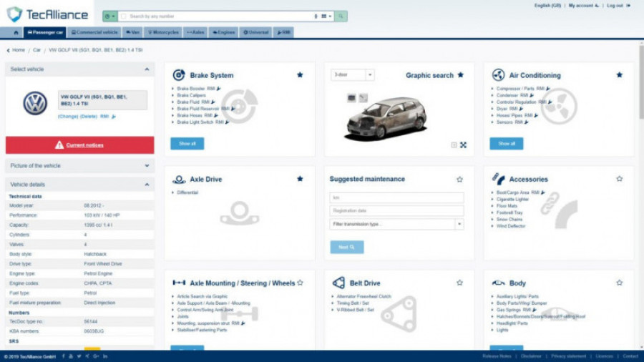Click Next button in Suggested maintenance
The width and height of the screenshot is (644, 362).
(x=346, y=247)
